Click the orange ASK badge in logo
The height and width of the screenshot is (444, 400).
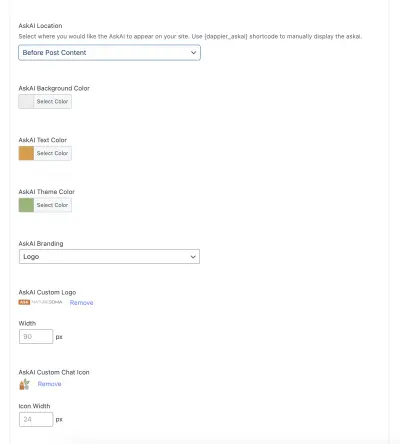[x=24, y=302]
